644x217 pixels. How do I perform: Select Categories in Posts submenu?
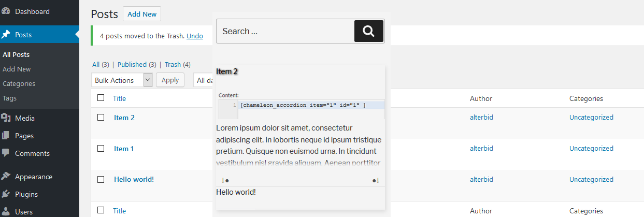(19, 83)
